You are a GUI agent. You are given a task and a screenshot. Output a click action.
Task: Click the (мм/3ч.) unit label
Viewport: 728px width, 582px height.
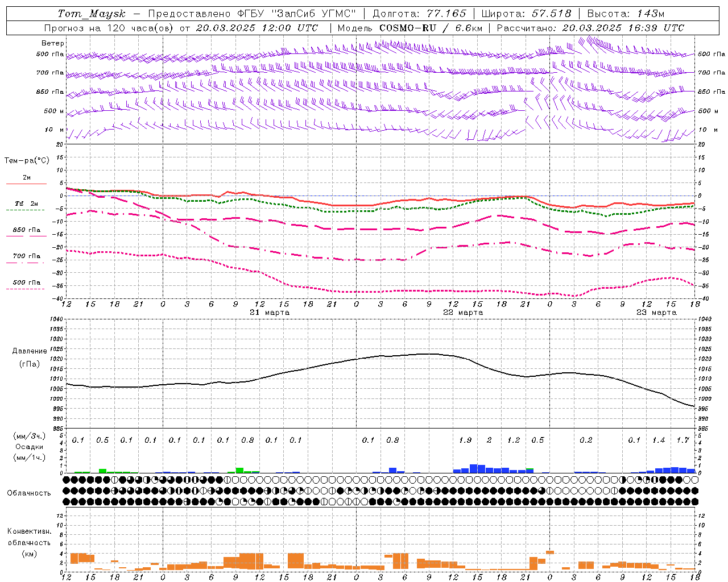30,436
